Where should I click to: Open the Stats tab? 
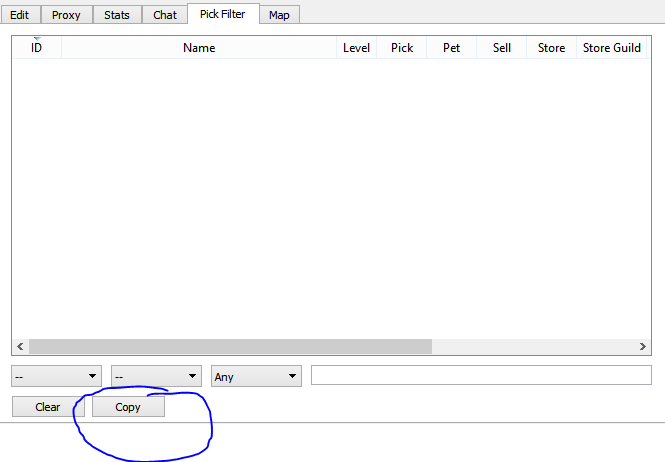(x=117, y=15)
